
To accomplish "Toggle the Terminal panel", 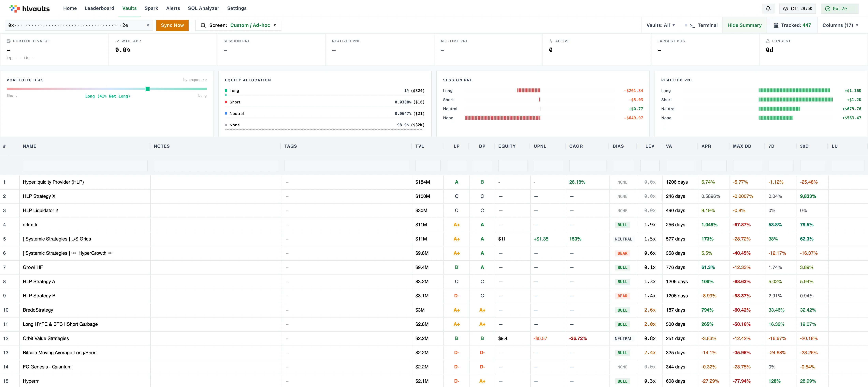I will click(x=701, y=25).
